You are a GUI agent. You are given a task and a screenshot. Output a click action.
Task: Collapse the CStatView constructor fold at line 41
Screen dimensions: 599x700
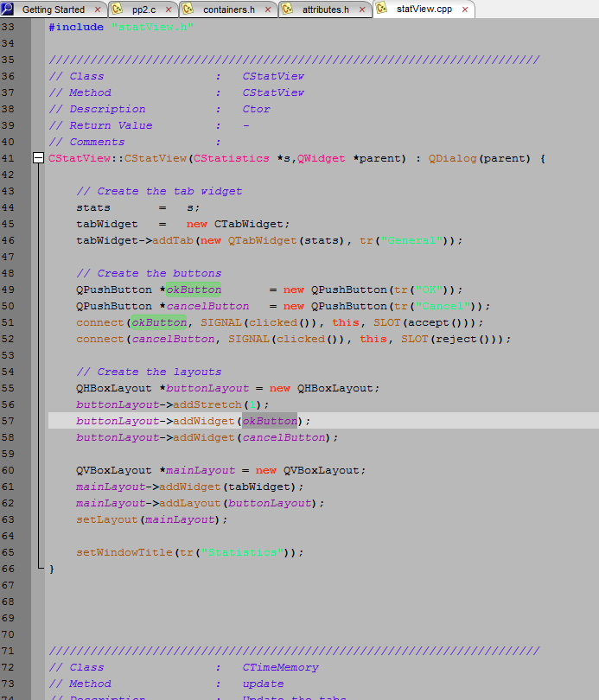38,158
